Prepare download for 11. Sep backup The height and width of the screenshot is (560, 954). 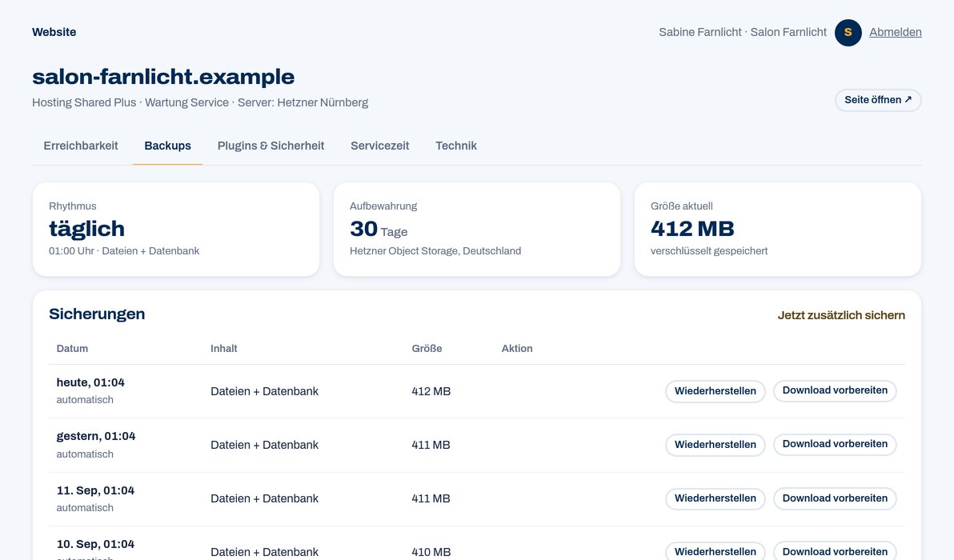click(x=835, y=498)
